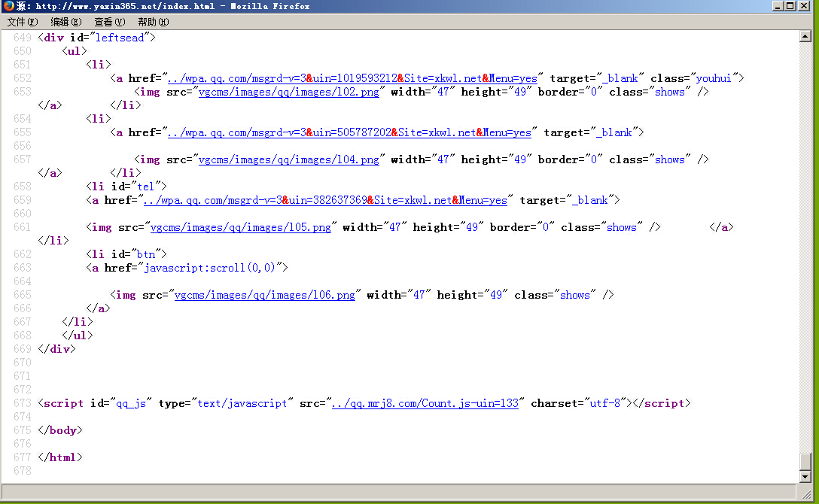This screenshot has width=819, height=504.
Task: Click the scrollbar up arrow
Action: coord(805,36)
